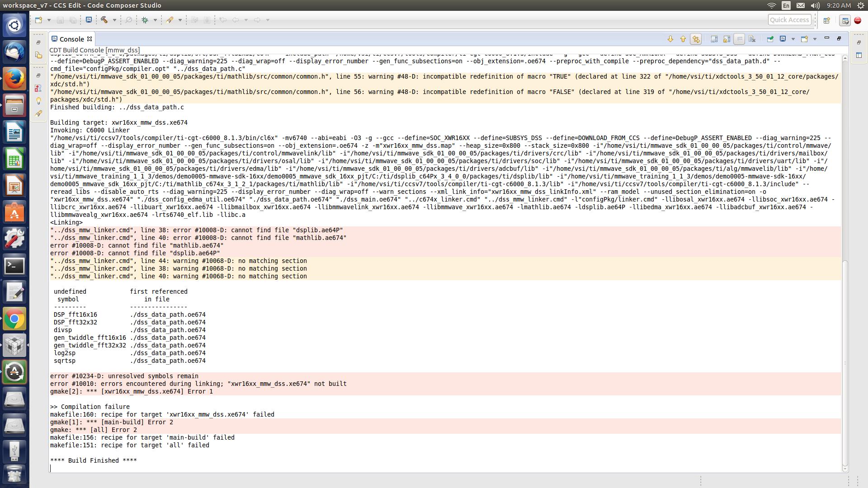Copy build log icon
The width and height of the screenshot is (868, 488).
714,39
